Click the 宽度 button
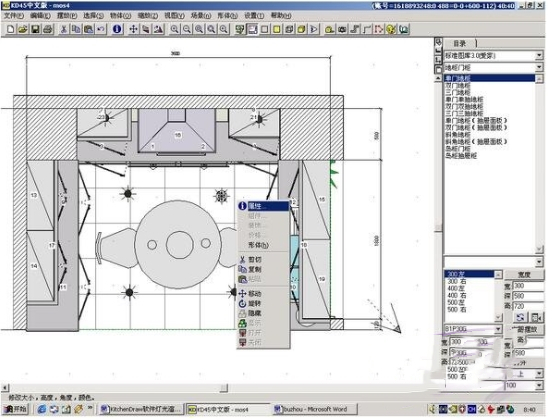The height and width of the screenshot is (420, 548). 523,275
